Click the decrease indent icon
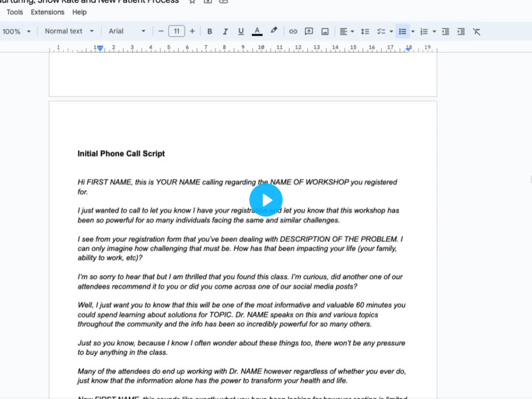This screenshot has height=399, width=532. (x=445, y=31)
